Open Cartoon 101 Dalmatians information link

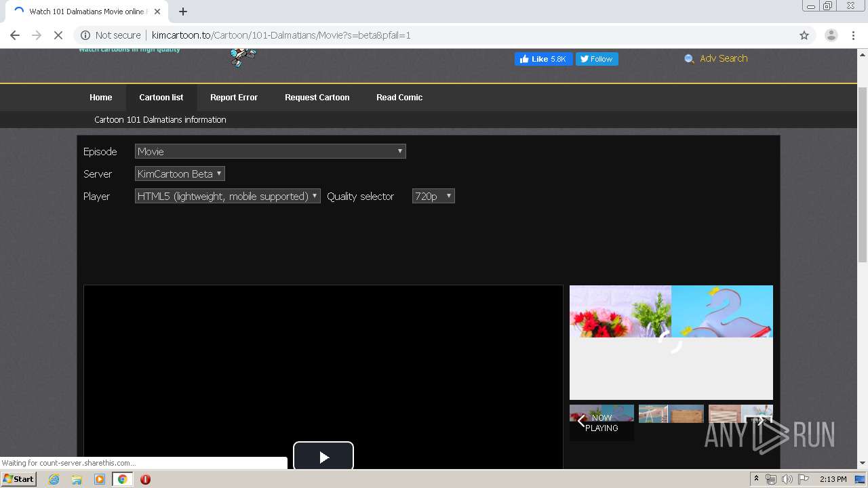pos(160,119)
